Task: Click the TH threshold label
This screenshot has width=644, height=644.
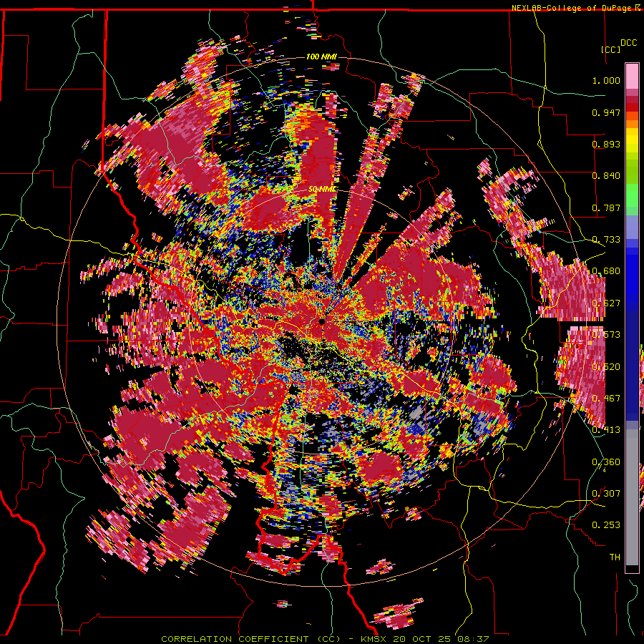Action: pos(615,557)
